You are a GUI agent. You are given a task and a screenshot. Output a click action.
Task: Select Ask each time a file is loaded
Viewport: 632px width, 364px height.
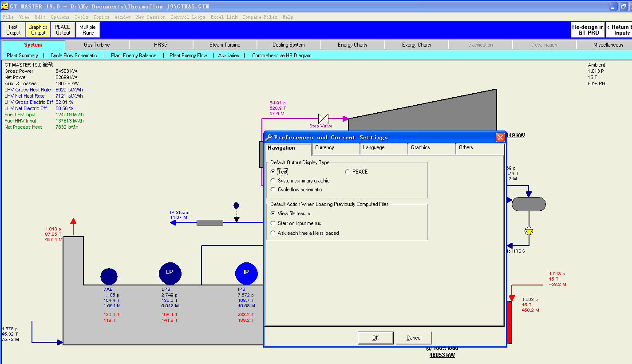305,233
